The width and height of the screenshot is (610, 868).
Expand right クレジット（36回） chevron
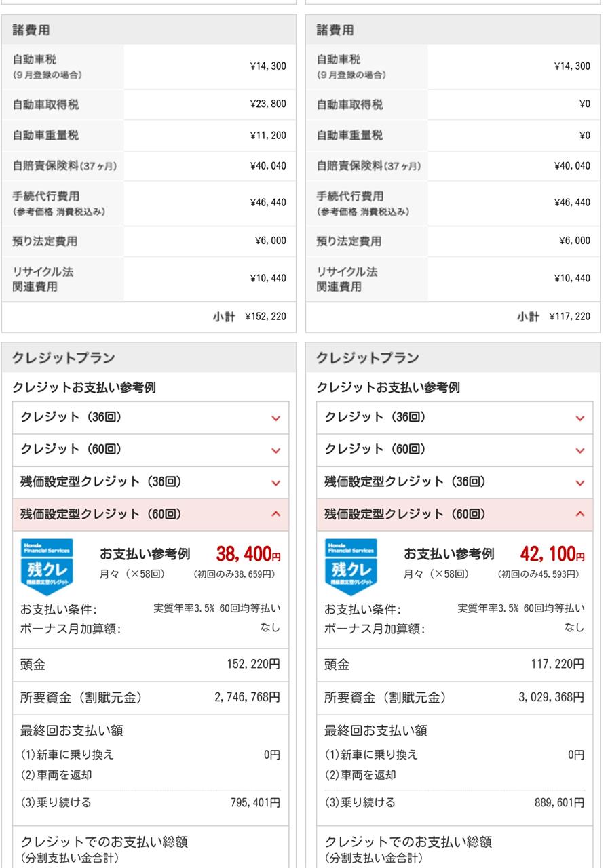579,418
